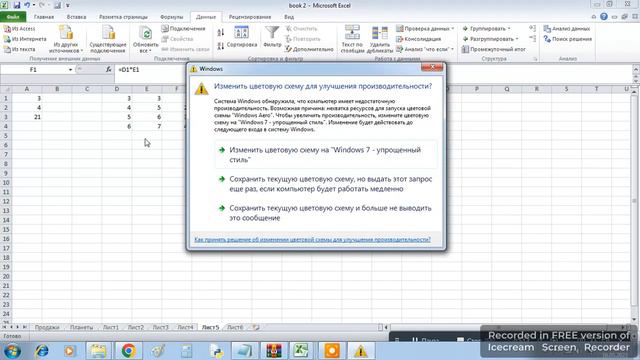The width and height of the screenshot is (640, 360).
Task: Open Windows Start button
Action: [12, 351]
